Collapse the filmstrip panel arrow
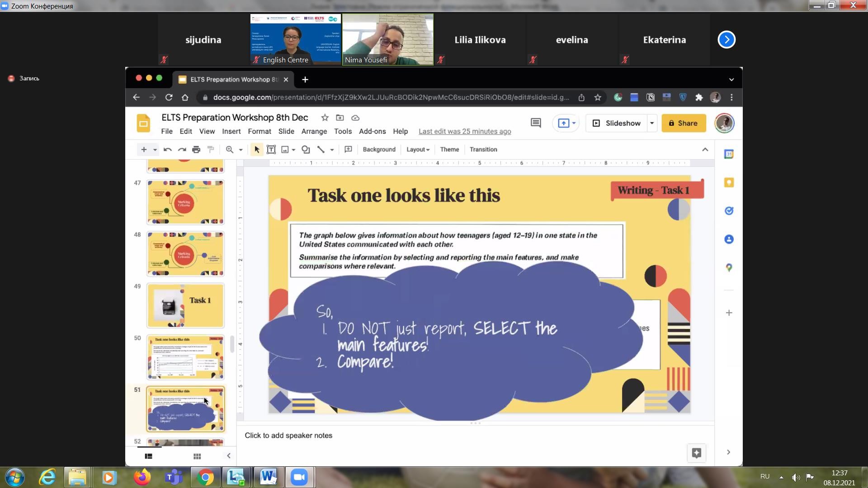The height and width of the screenshot is (488, 868). pyautogui.click(x=229, y=456)
